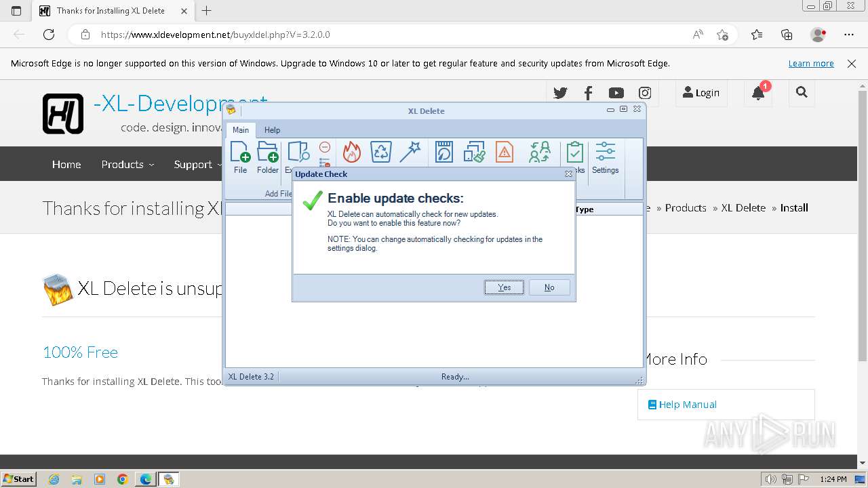Open YouTube icon on website header

pos(616,93)
